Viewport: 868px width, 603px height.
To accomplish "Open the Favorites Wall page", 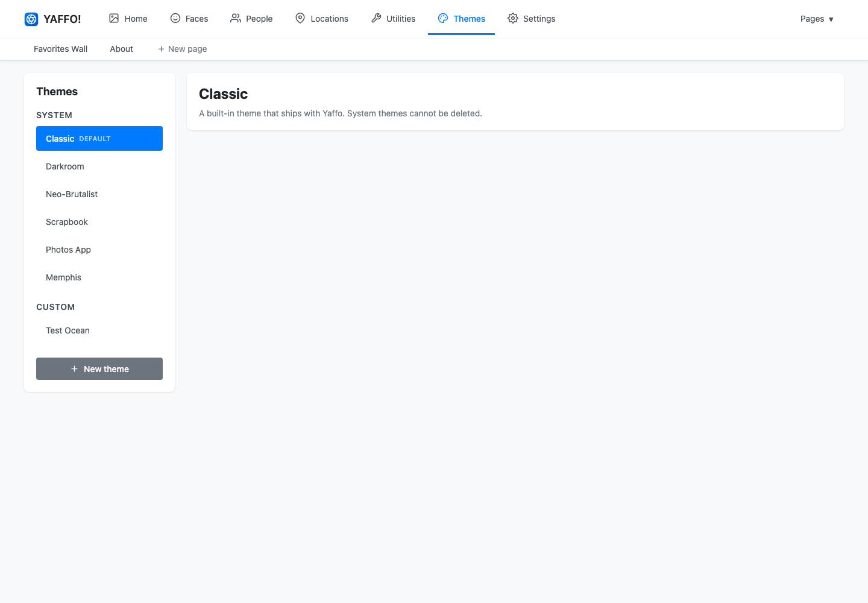I will [60, 49].
